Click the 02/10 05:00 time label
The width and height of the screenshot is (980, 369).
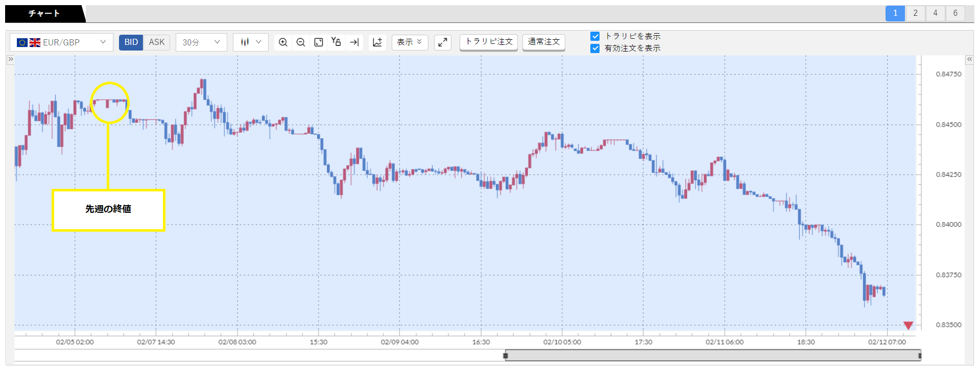click(x=562, y=342)
